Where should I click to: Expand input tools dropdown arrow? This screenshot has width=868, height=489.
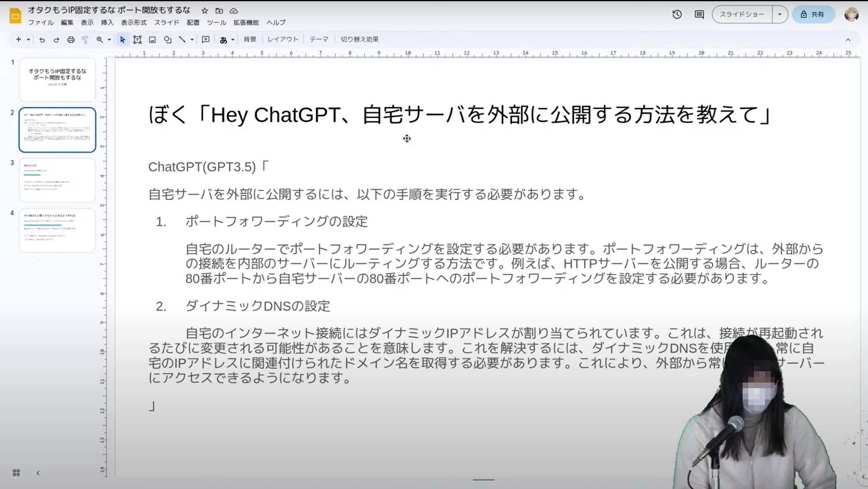233,39
